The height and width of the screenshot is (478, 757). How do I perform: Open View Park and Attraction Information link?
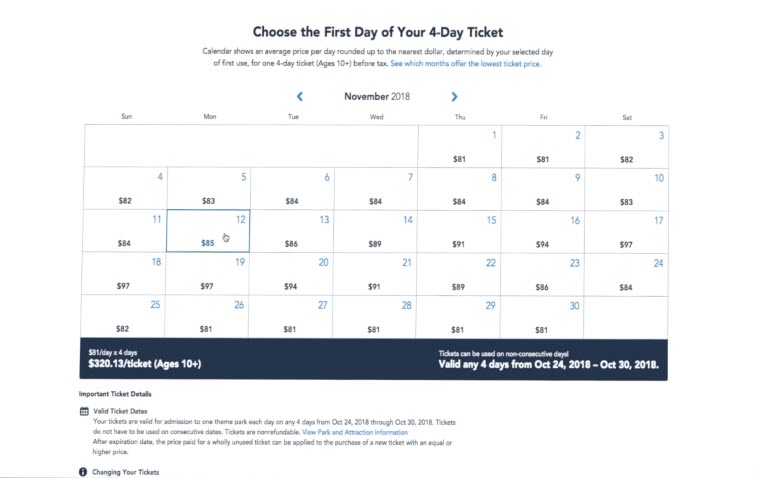[x=355, y=432]
